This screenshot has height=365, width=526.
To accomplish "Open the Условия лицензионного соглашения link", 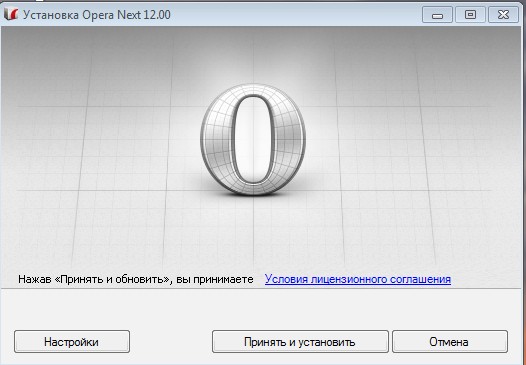I will [358, 279].
